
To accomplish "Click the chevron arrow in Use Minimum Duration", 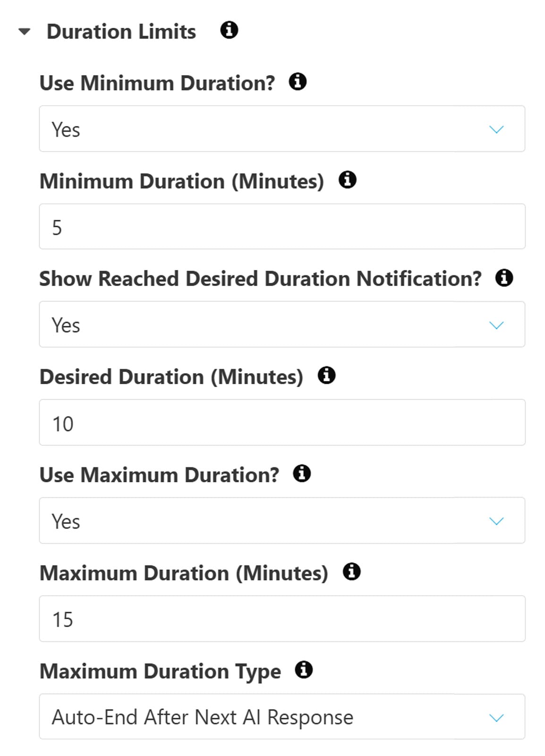I will (496, 129).
